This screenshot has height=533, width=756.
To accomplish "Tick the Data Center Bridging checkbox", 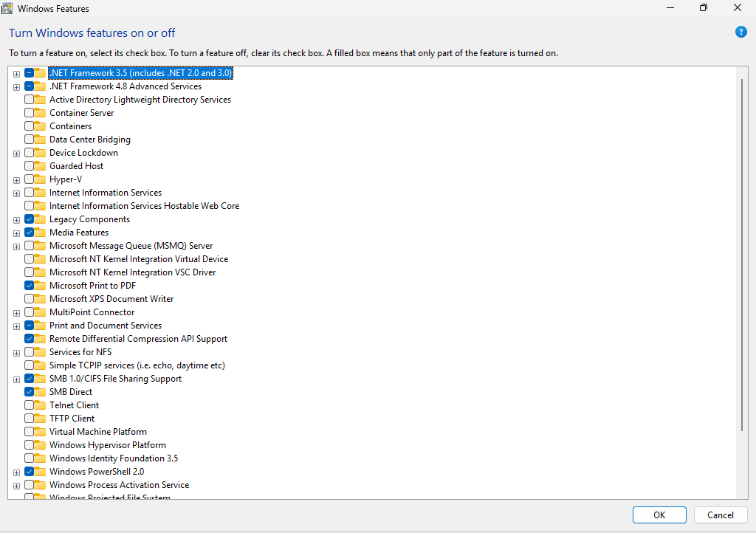I will tap(29, 140).
